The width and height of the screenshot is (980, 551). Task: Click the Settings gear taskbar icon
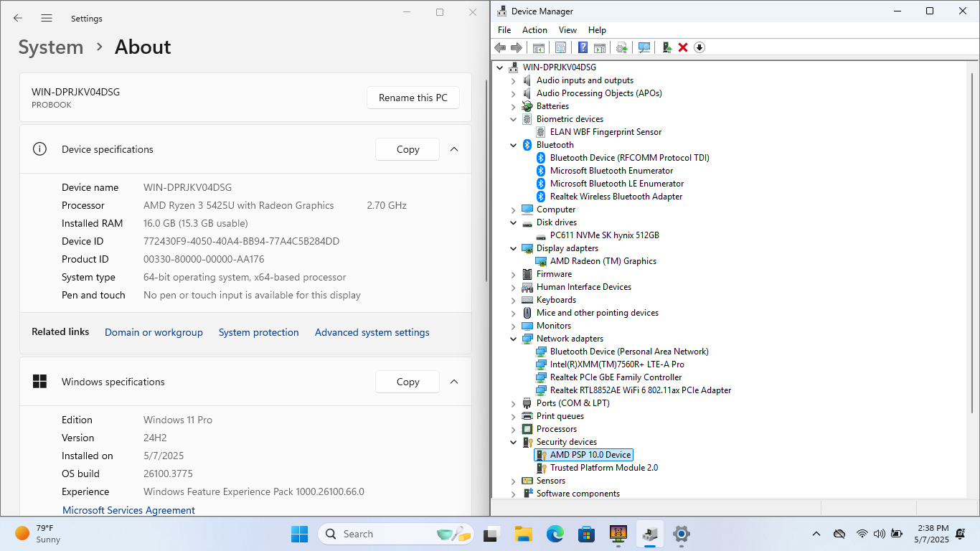click(x=681, y=534)
